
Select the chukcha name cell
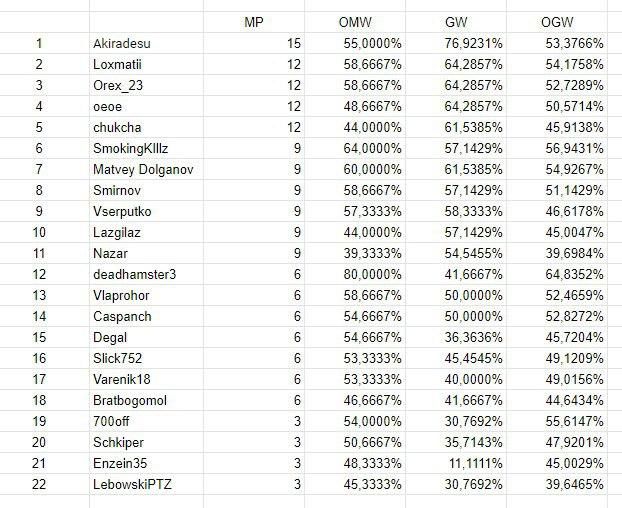coord(115,127)
